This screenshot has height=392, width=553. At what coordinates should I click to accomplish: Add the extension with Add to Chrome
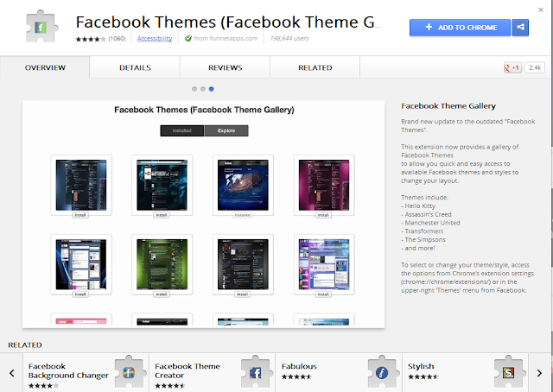tap(460, 28)
